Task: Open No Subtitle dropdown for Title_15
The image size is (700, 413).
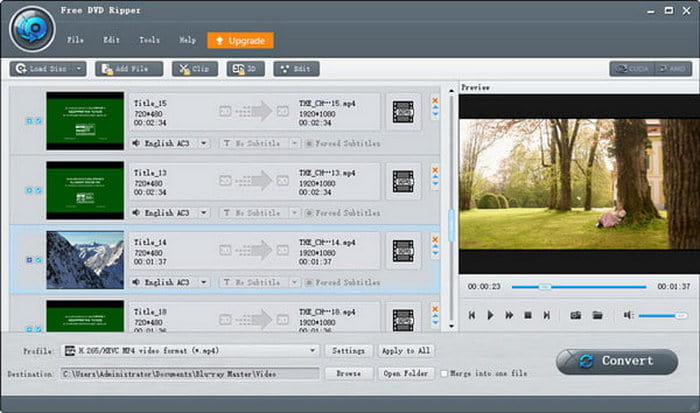Action: (294, 143)
